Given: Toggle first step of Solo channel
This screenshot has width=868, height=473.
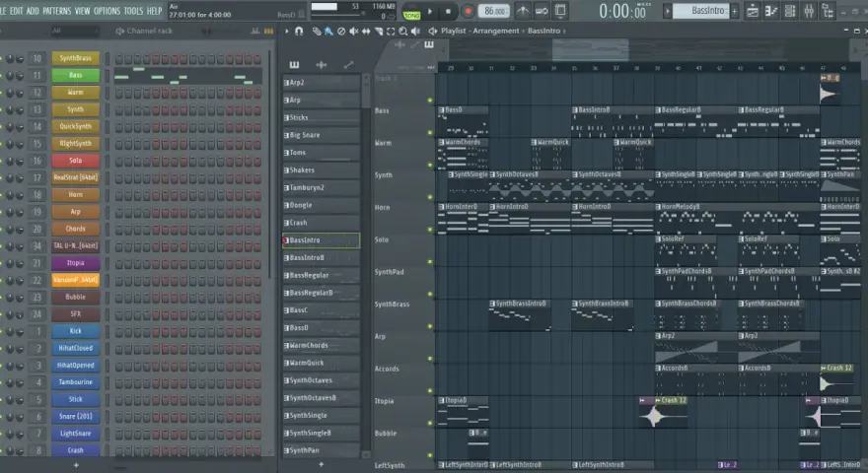Looking at the screenshot, I should 119,161.
